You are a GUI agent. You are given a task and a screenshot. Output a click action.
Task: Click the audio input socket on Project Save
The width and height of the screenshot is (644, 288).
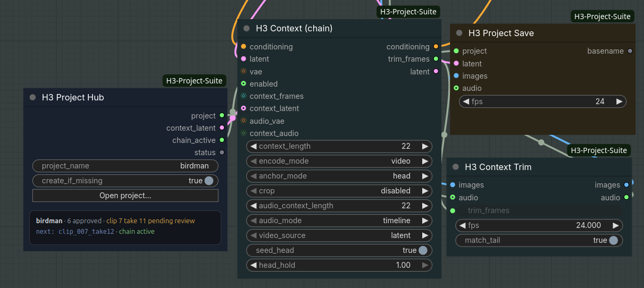(456, 88)
